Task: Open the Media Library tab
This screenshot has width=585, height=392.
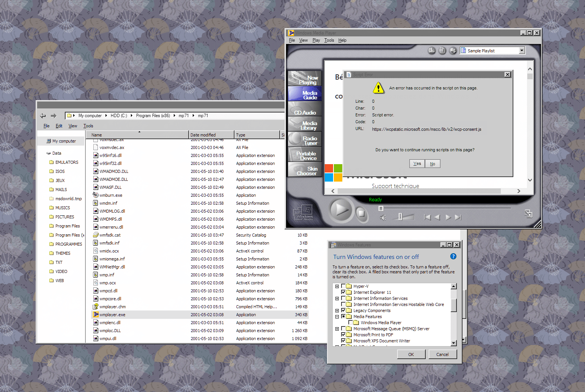Action: (x=305, y=124)
